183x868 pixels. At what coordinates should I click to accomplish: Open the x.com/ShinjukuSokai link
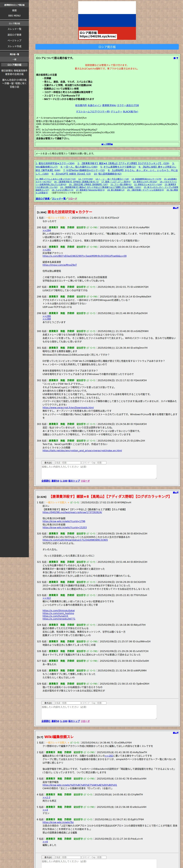point(59,610)
